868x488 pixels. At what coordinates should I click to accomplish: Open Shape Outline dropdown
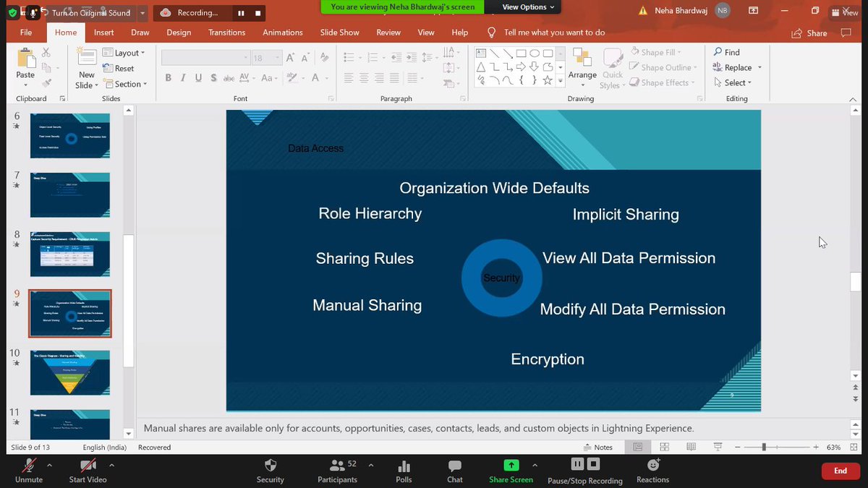click(x=663, y=67)
